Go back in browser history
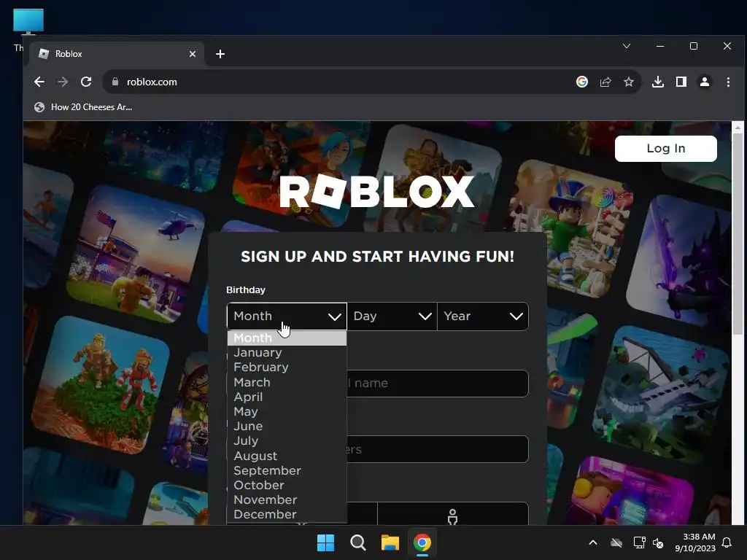 tap(39, 82)
